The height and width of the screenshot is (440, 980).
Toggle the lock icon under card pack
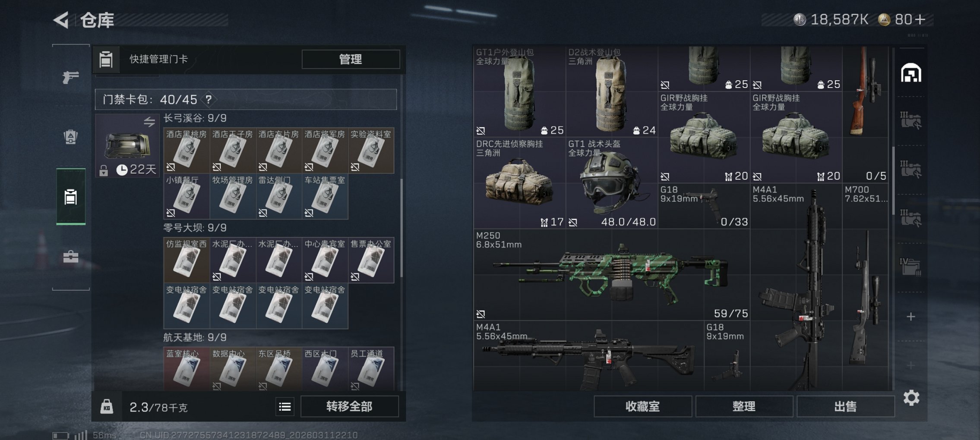[104, 170]
